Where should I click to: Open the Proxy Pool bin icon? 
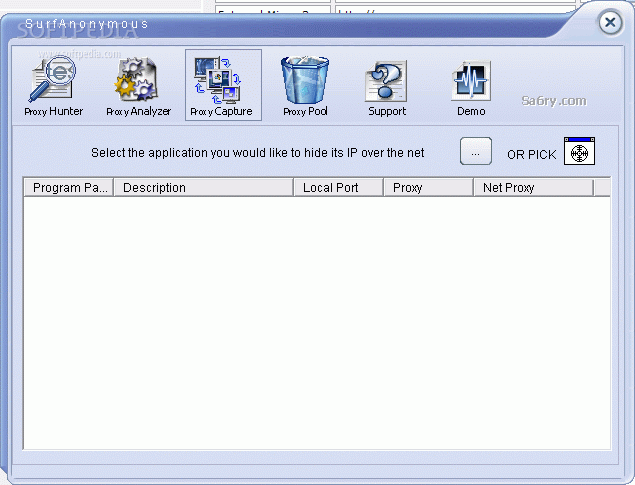coord(305,80)
